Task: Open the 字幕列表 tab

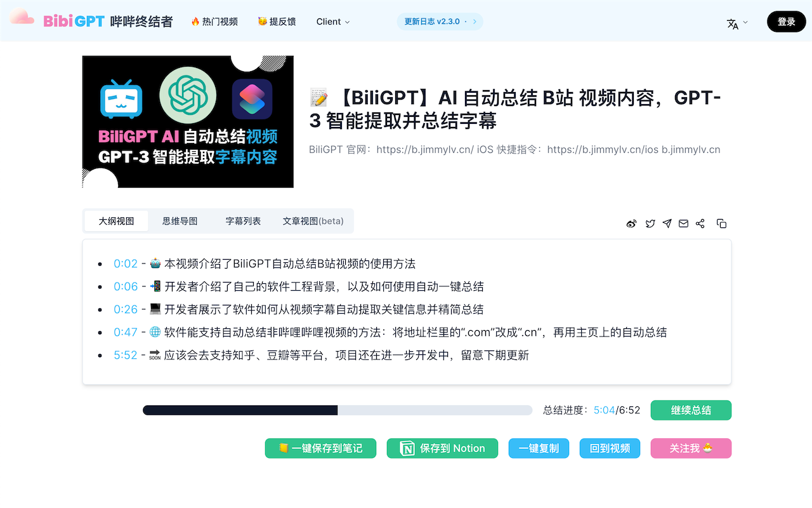Action: point(243,220)
